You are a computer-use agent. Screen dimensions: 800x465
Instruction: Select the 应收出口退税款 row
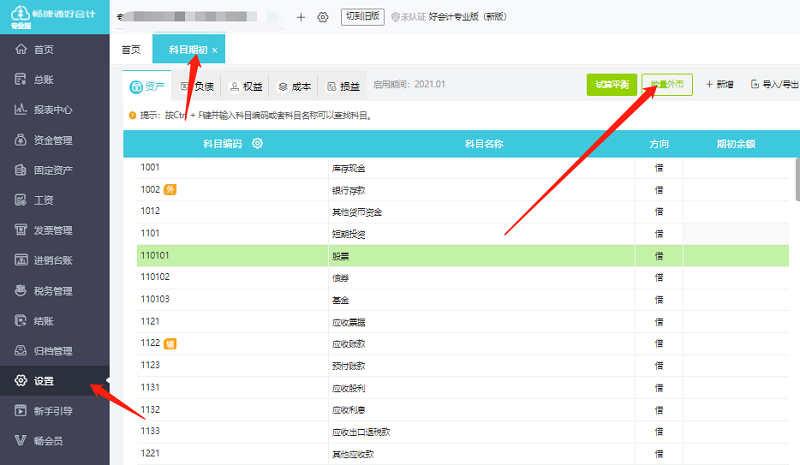tap(463, 432)
